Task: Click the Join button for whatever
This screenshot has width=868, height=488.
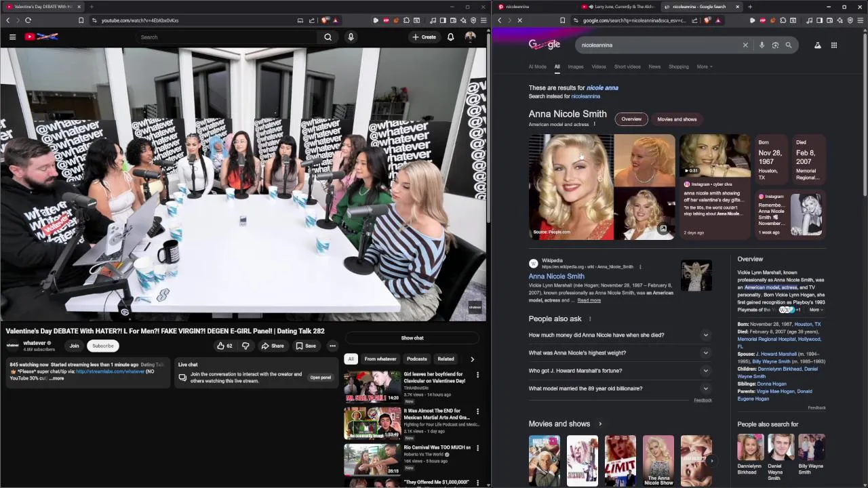Action: click(x=74, y=346)
